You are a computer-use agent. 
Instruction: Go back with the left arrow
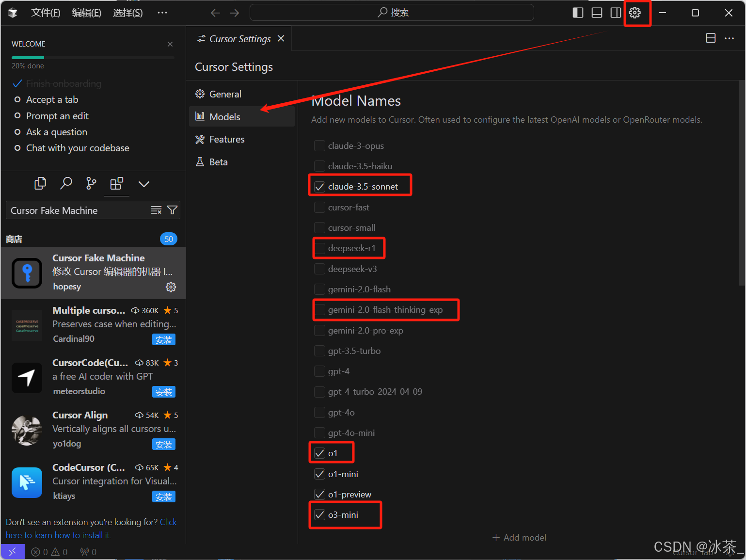tap(216, 13)
